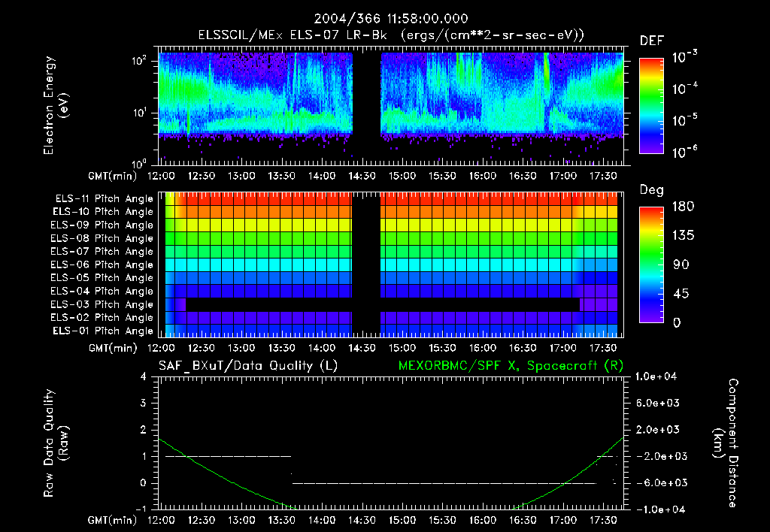Click the 13:00 tick label under pitch angle panel

(241, 348)
